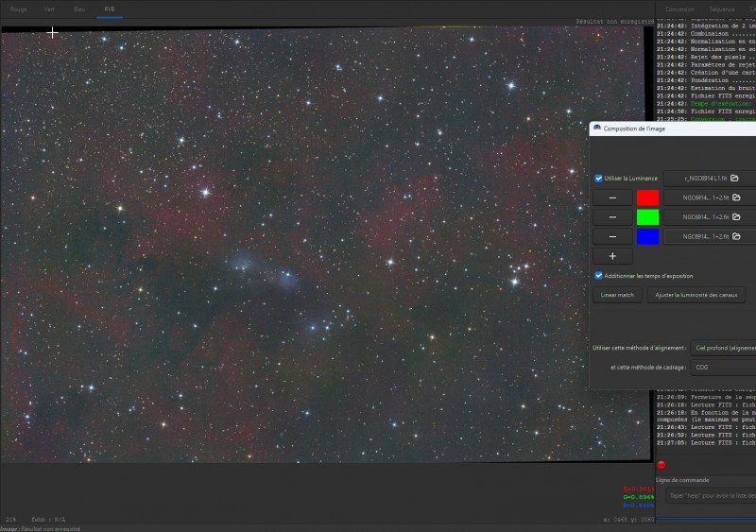Click log line 21:26:43 Lecture FITS
The image size is (756, 532).
point(706,427)
